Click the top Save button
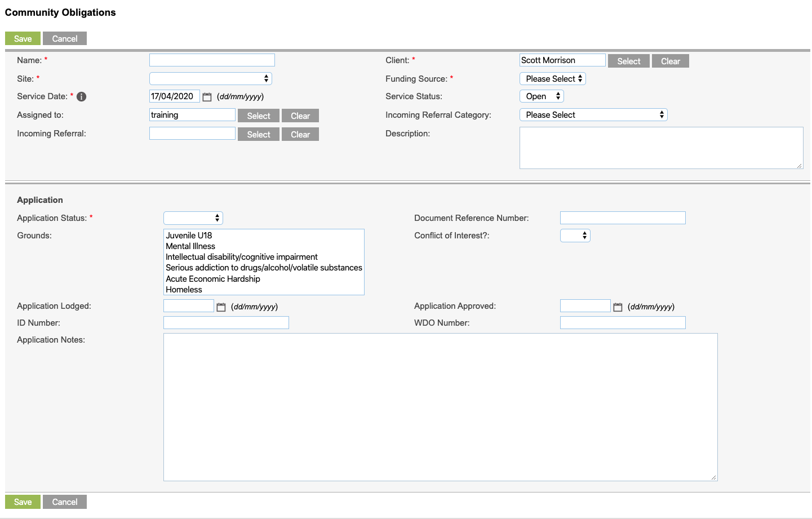This screenshot has width=812, height=519. click(23, 38)
